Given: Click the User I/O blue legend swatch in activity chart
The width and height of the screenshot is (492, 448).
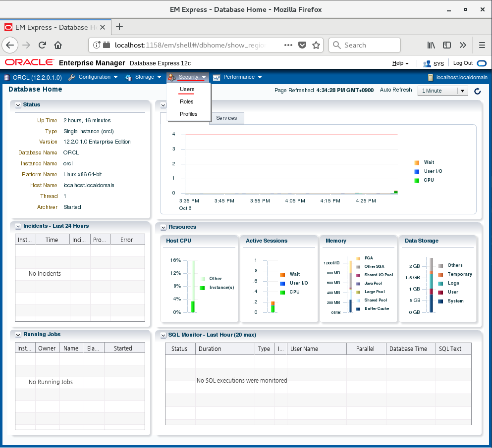Looking at the screenshot, I should (x=417, y=171).
